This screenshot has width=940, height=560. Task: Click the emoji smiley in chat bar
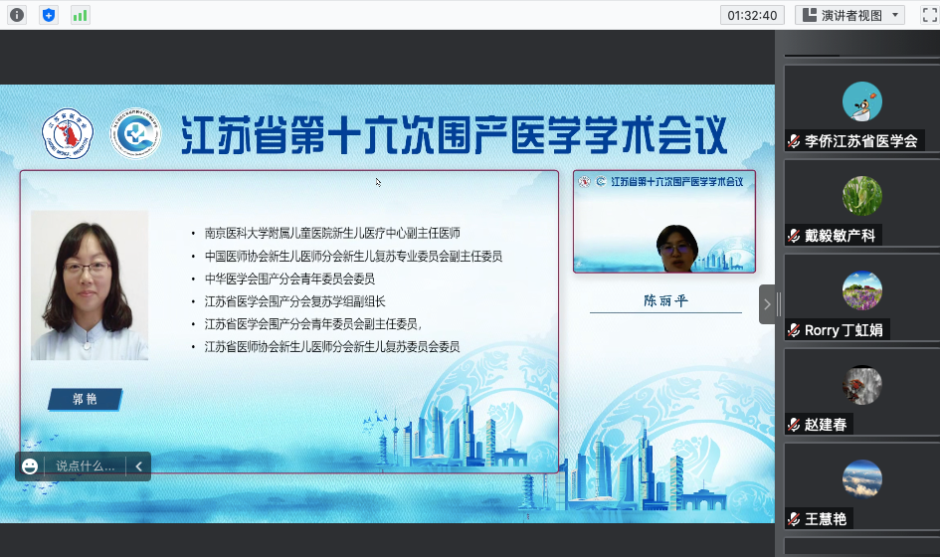tap(30, 466)
